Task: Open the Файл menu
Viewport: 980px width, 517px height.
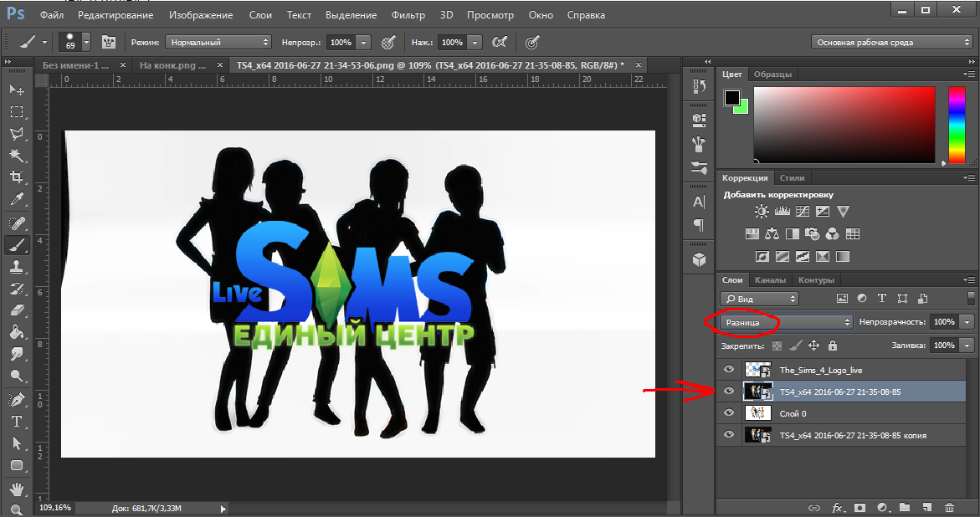Action: pos(52,15)
